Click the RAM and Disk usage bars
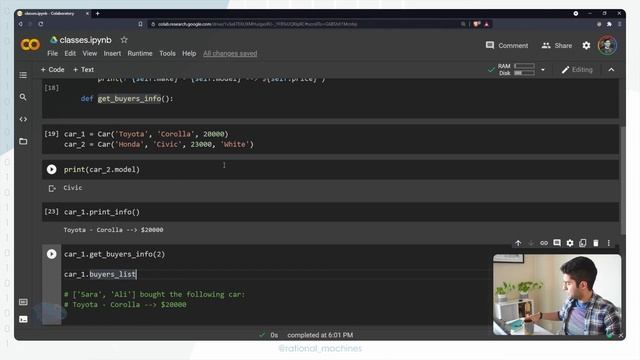 click(517, 70)
